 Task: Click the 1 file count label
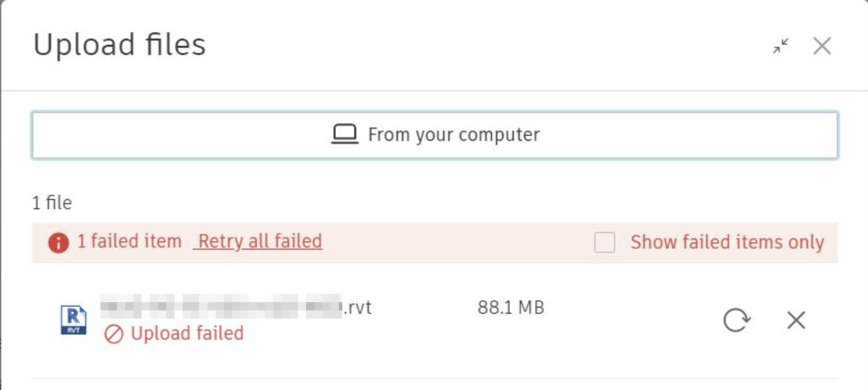coord(52,203)
